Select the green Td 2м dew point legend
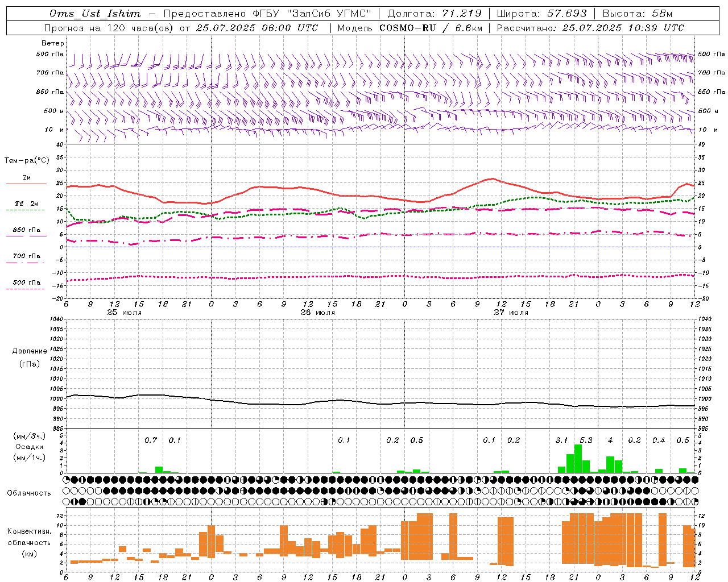The width and height of the screenshot is (728, 582). point(26,206)
